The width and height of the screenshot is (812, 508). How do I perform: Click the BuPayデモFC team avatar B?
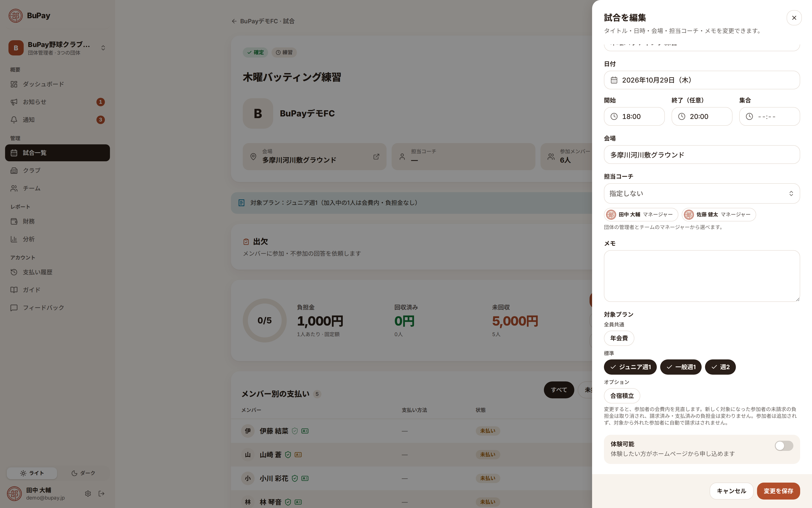click(258, 114)
